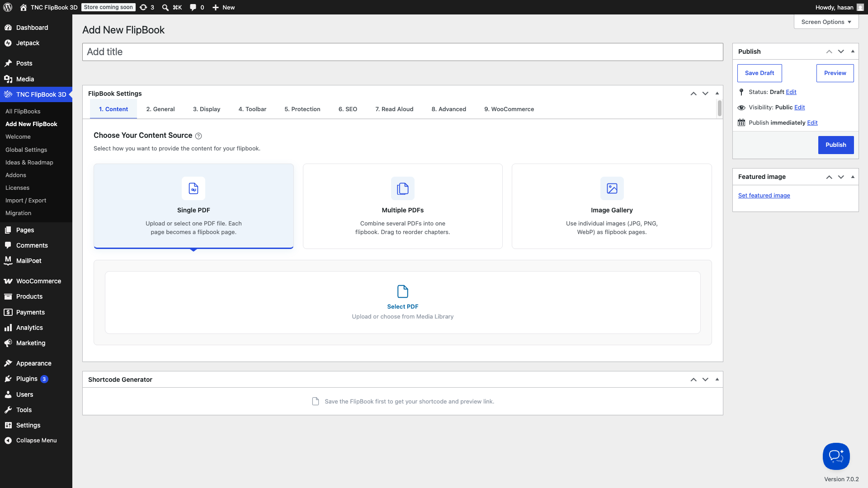
Task: Open the search icon in admin bar
Action: pos(165,7)
